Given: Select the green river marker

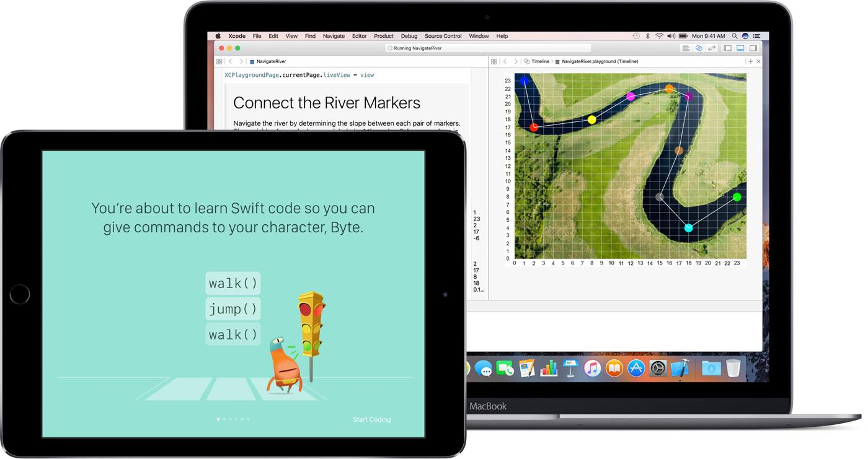Looking at the screenshot, I should coord(737,197).
